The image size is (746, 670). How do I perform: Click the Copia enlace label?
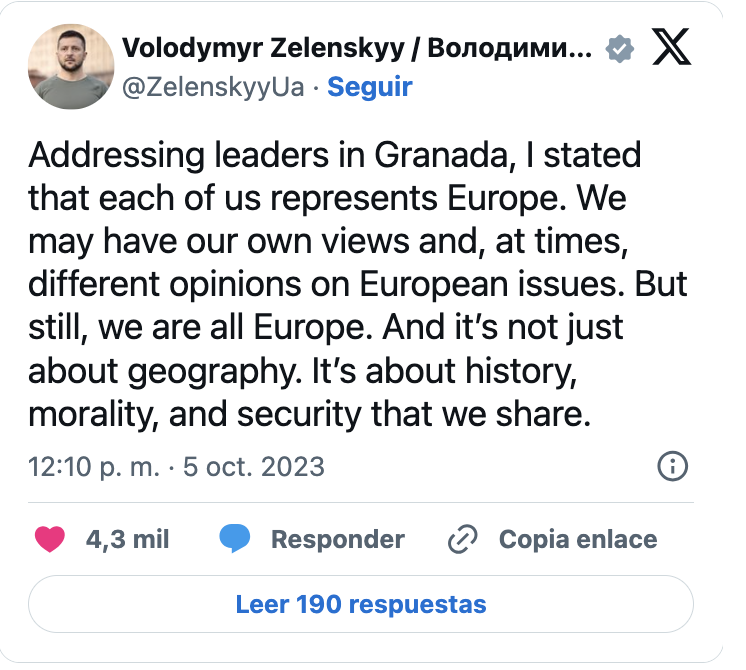click(578, 539)
